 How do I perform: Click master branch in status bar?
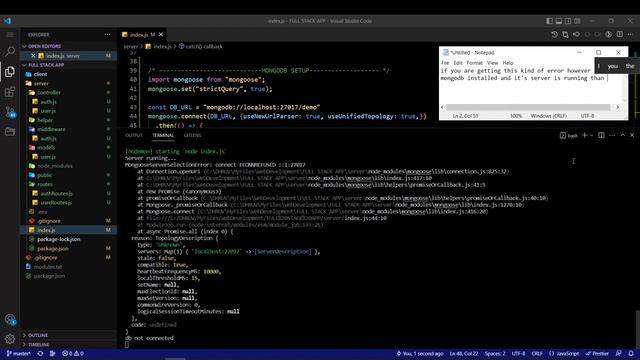pos(19,353)
